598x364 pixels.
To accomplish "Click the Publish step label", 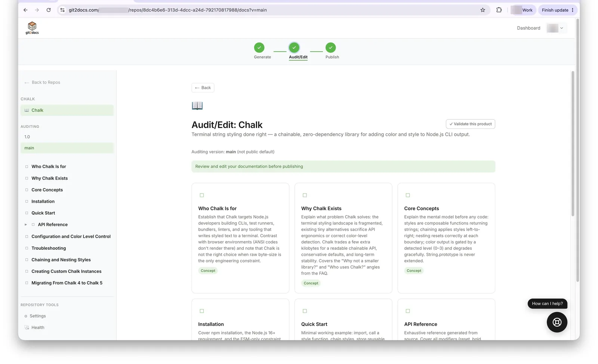I will point(332,57).
